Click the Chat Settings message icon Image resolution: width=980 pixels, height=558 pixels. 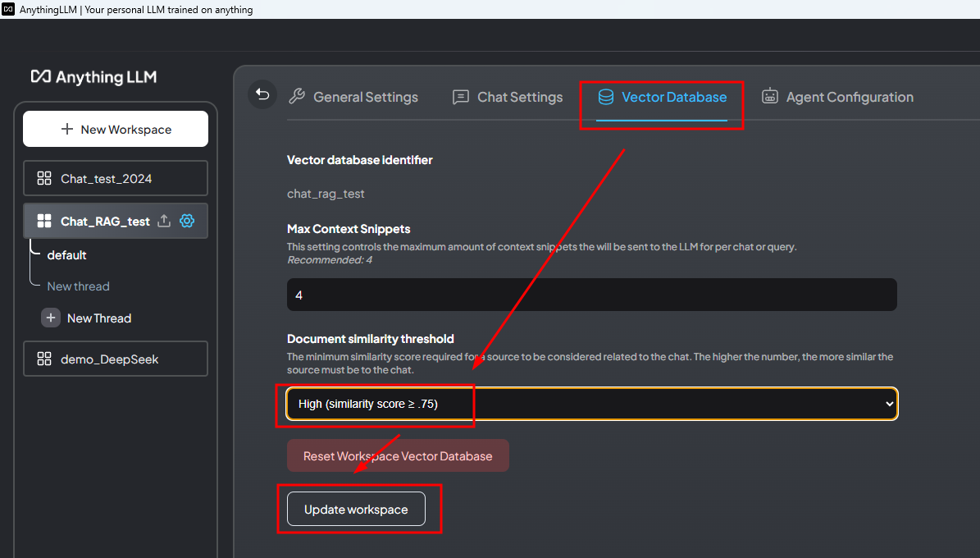click(x=461, y=97)
